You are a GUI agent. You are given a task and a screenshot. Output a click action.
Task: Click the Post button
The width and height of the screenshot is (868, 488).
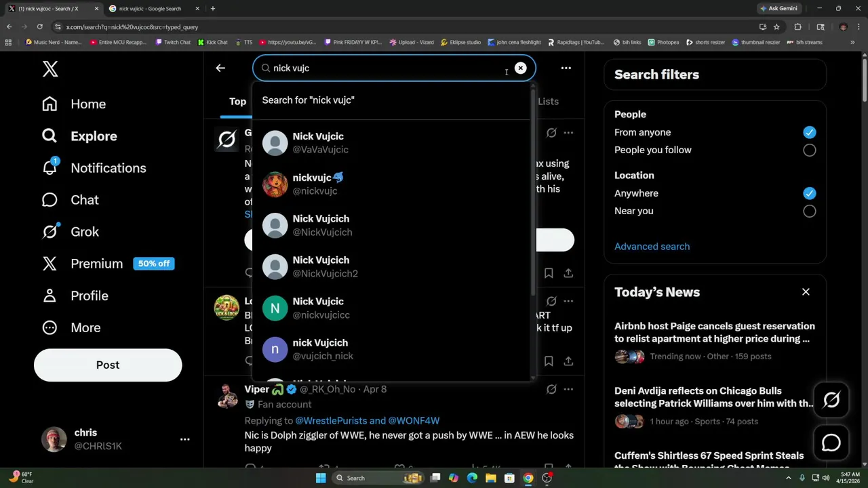pos(108,365)
